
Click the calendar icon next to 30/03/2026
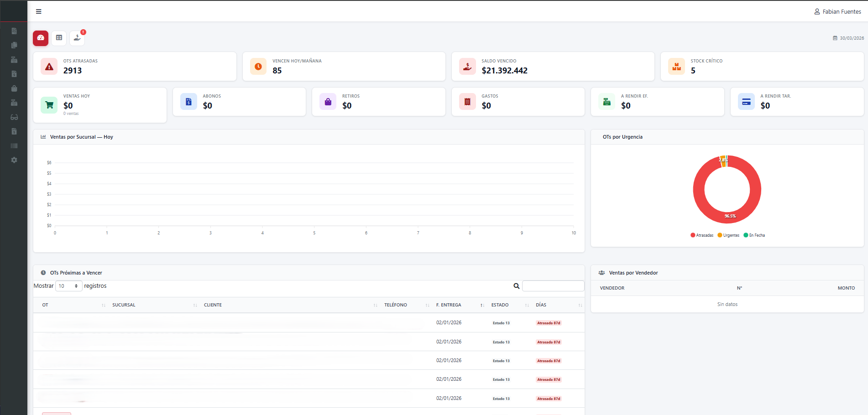coord(835,38)
